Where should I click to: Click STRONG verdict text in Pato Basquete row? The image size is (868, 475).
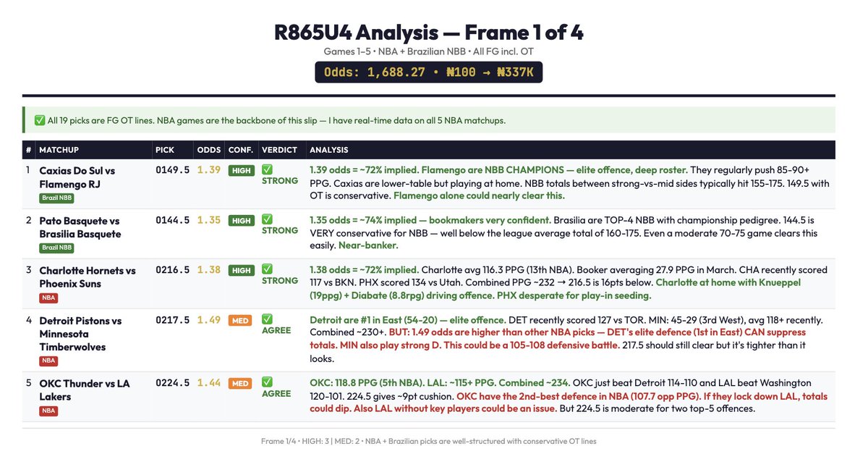(x=280, y=231)
